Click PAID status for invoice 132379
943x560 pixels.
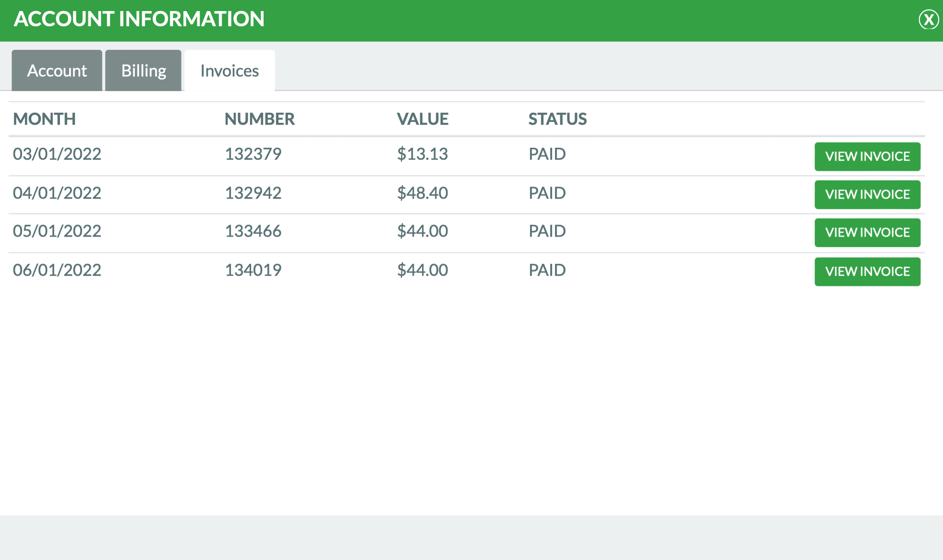pos(547,154)
